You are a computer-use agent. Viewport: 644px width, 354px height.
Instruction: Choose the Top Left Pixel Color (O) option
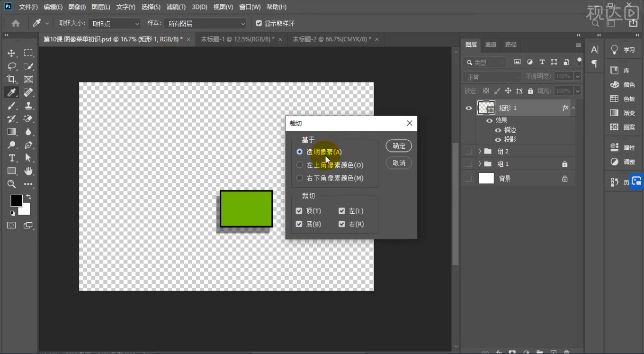point(299,165)
